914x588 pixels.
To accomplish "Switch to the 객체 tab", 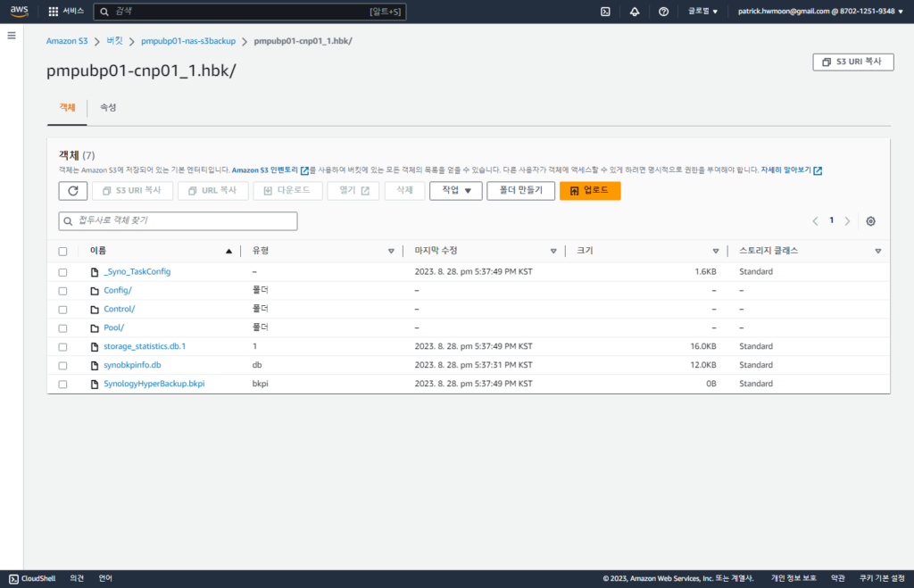I will coord(67,108).
